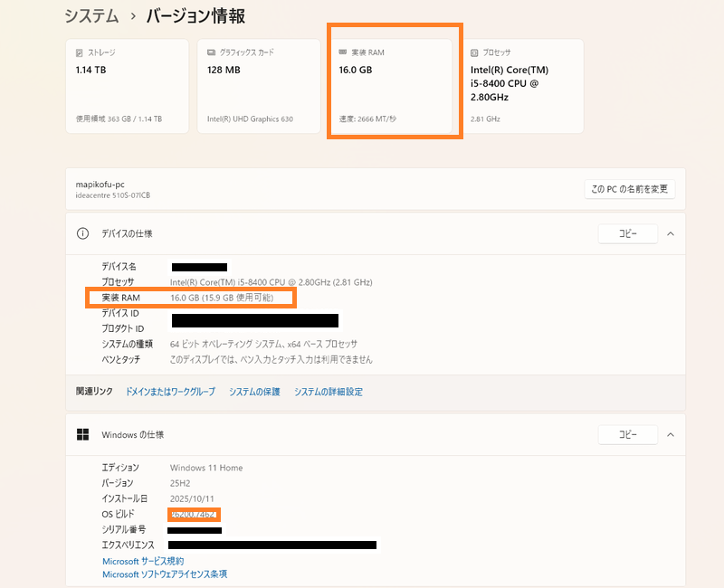
Task: Open the システムの保護 link
Action: click(x=254, y=391)
